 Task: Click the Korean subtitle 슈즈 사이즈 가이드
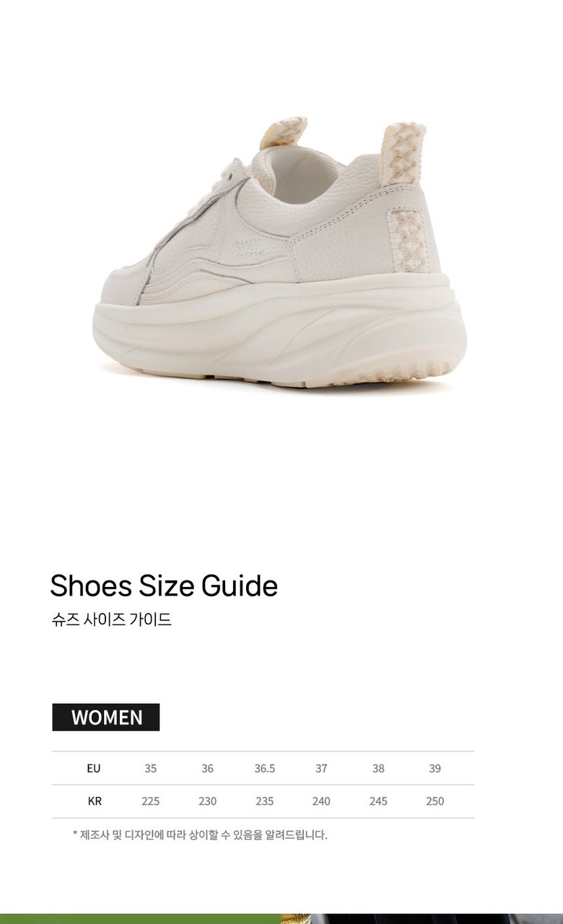tap(111, 619)
